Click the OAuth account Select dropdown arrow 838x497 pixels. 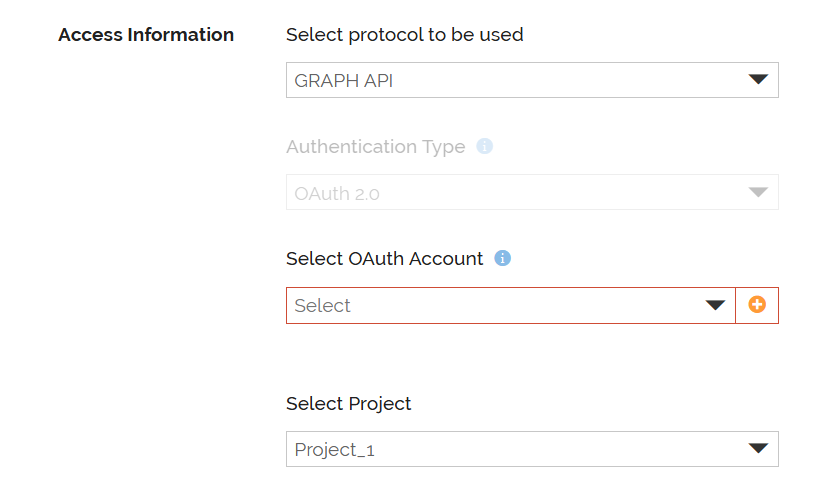click(715, 305)
